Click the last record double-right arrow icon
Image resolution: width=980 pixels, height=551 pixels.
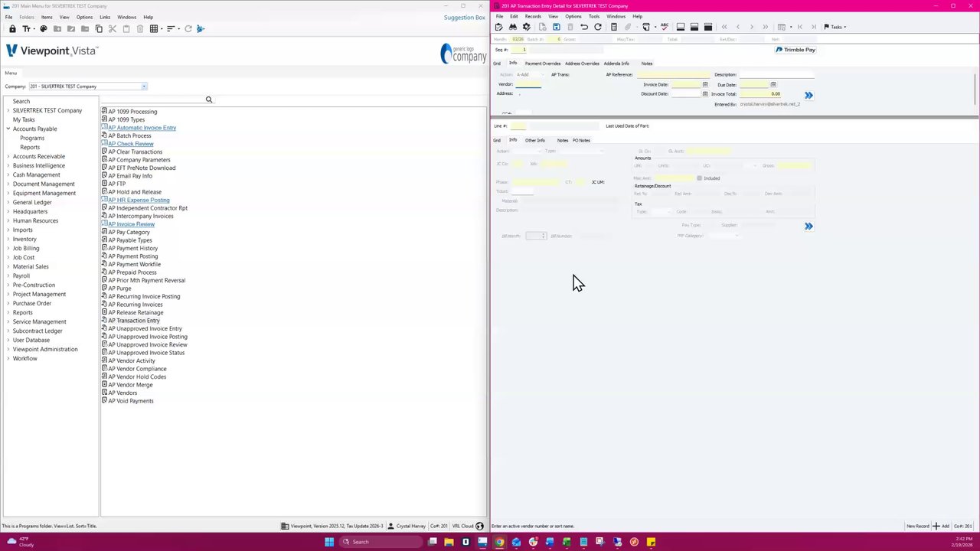point(766,27)
